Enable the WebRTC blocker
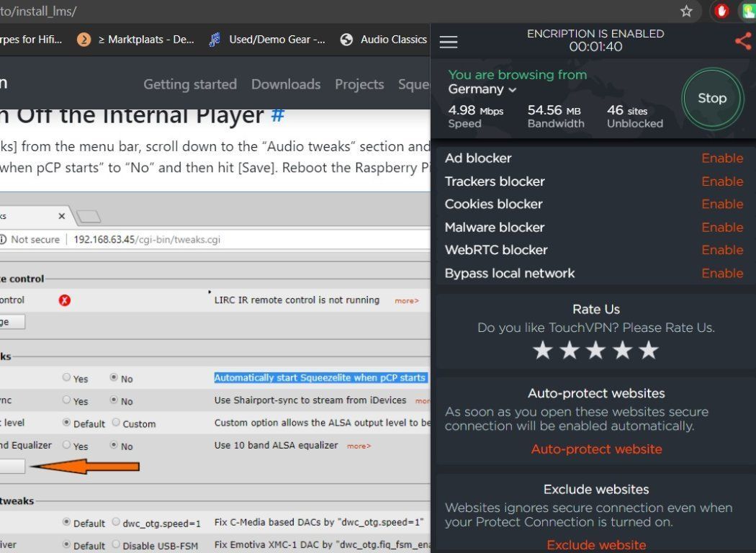The width and height of the screenshot is (756, 553). (x=721, y=250)
